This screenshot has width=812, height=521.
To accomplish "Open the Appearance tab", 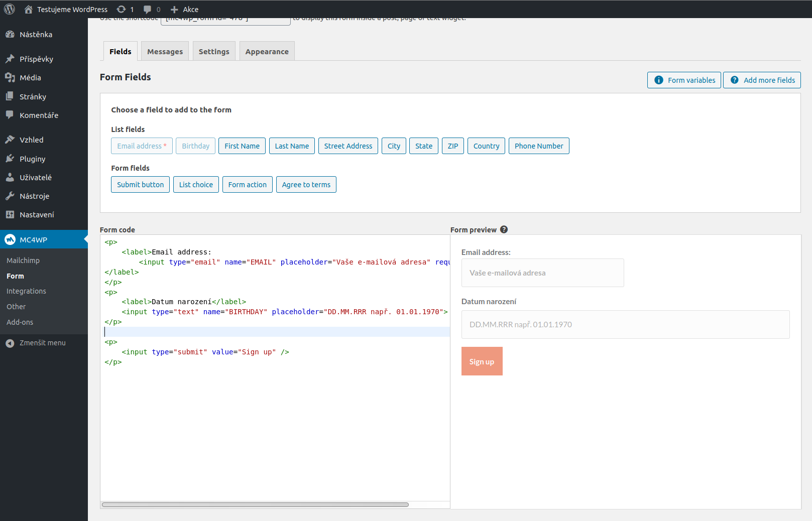I will coord(267,51).
